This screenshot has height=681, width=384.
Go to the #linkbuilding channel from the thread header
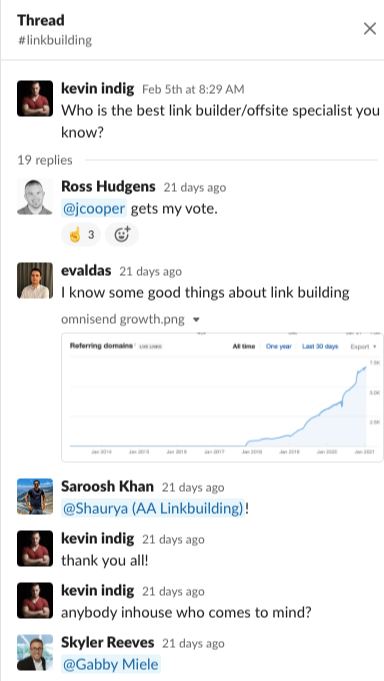[x=55, y=40]
